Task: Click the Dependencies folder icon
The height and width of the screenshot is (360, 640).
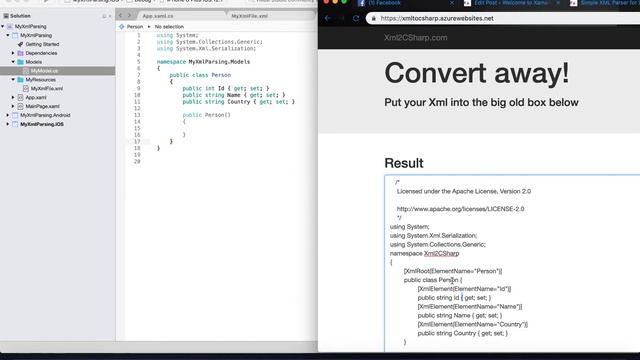Action: coord(20,53)
